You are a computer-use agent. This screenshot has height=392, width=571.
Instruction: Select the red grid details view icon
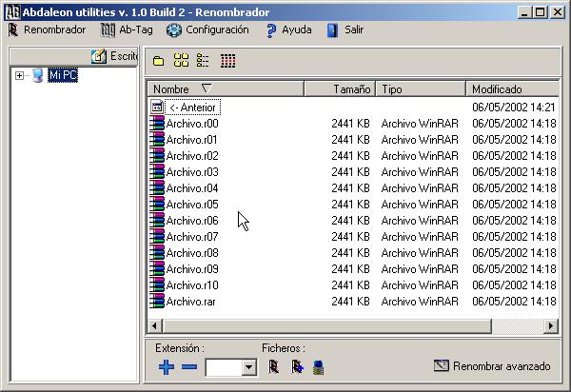227,61
